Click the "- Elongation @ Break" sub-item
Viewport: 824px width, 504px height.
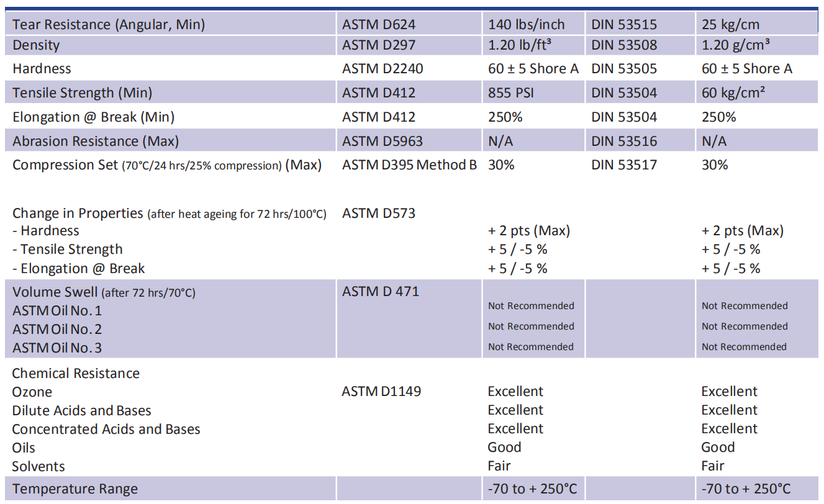pos(78,268)
